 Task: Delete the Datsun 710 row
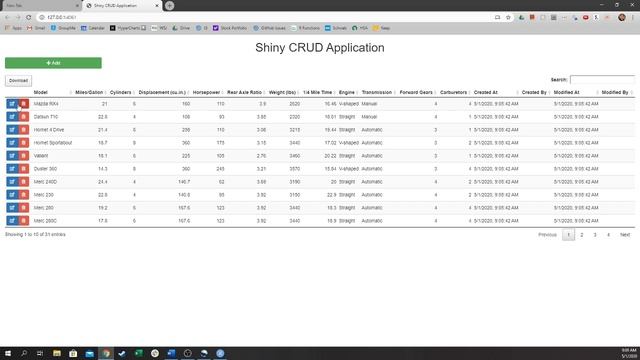click(24, 117)
